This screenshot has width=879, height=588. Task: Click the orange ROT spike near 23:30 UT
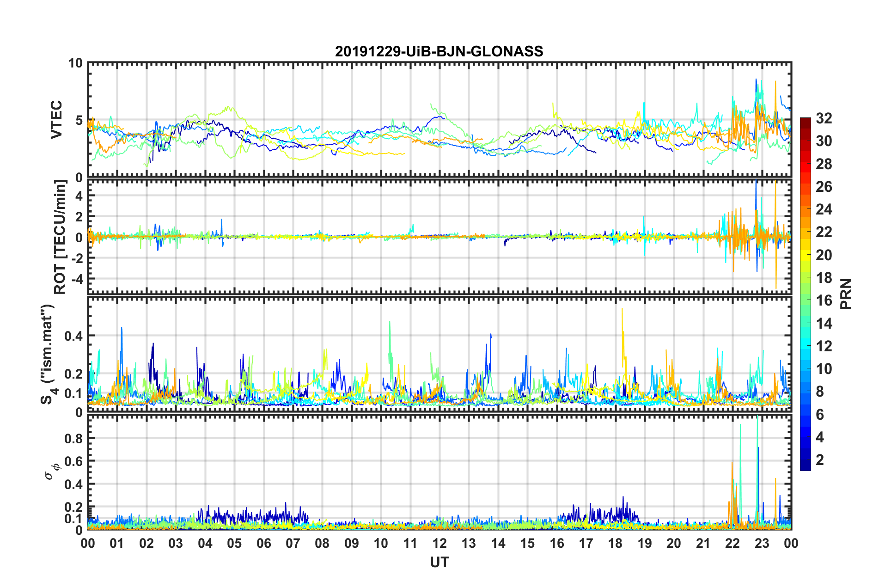[x=775, y=233]
